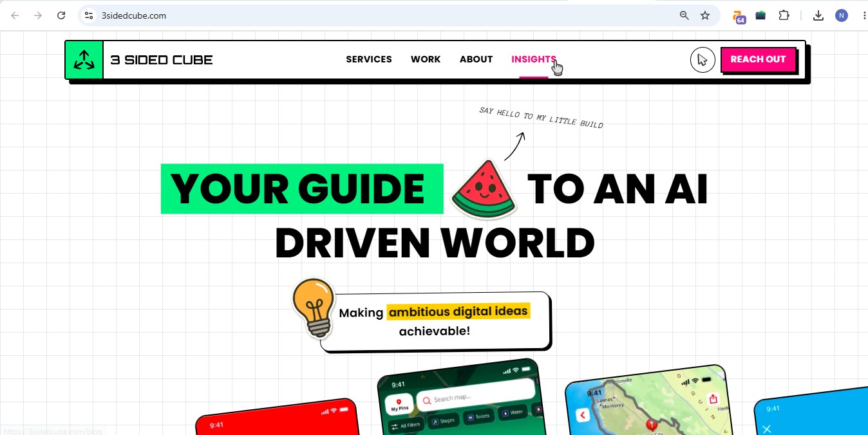Click the light bulb sticker
The image size is (868, 435).
click(314, 308)
